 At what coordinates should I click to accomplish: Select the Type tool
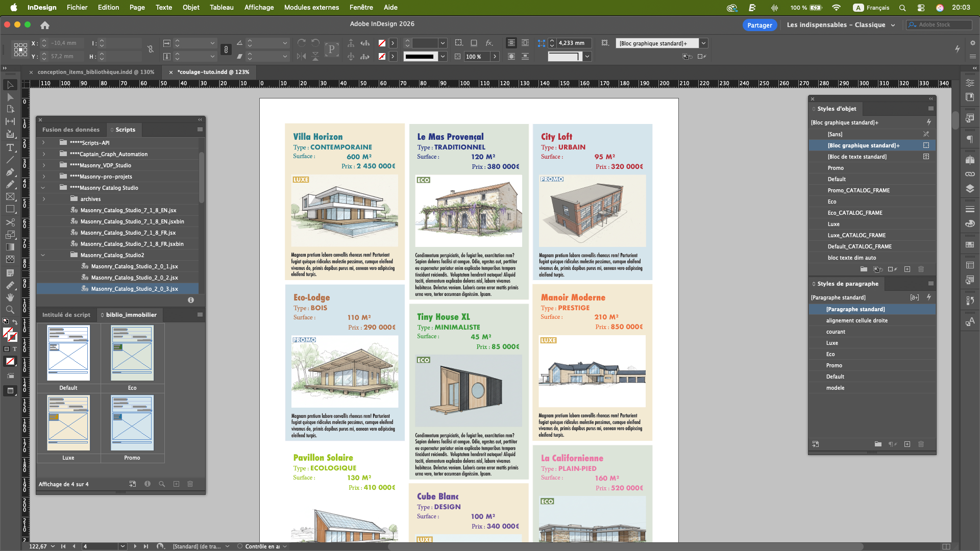pyautogui.click(x=10, y=147)
